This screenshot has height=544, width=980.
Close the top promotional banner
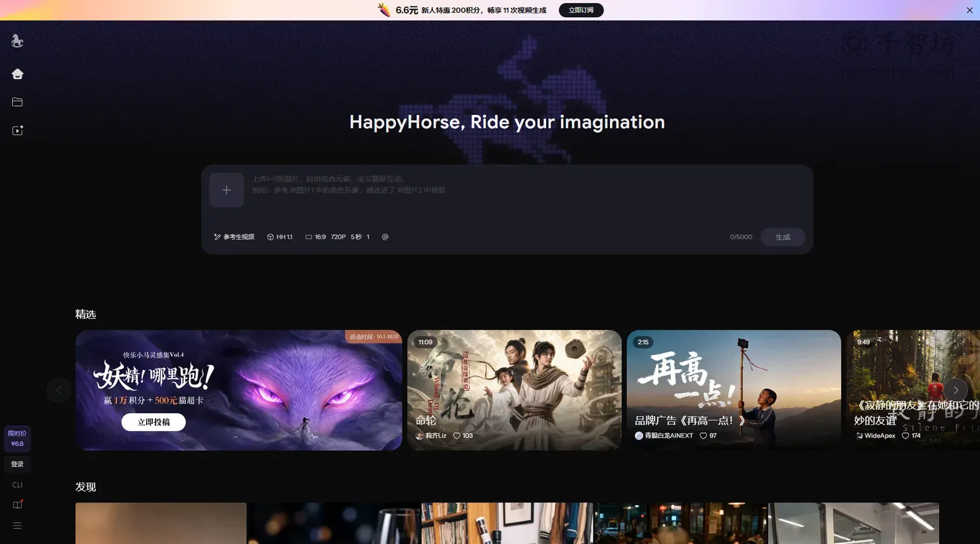point(969,10)
